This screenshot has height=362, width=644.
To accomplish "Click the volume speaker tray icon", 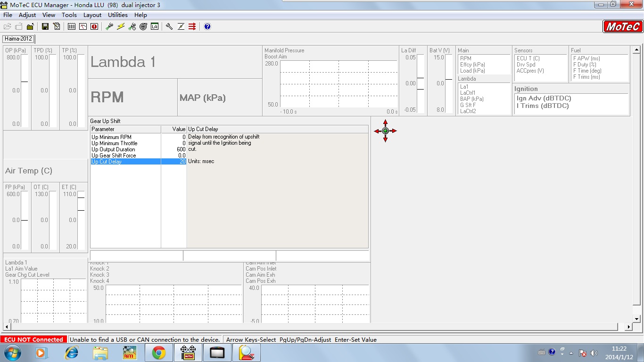I will tap(594, 353).
